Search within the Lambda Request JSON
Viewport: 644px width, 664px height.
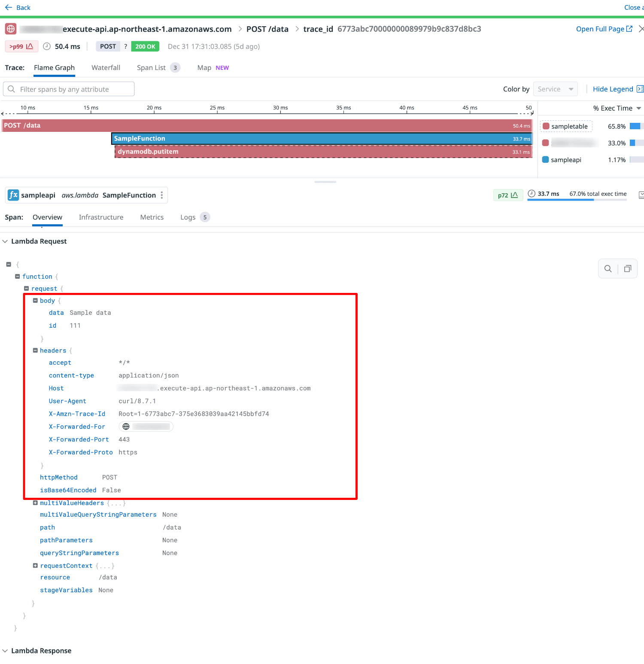pos(608,269)
